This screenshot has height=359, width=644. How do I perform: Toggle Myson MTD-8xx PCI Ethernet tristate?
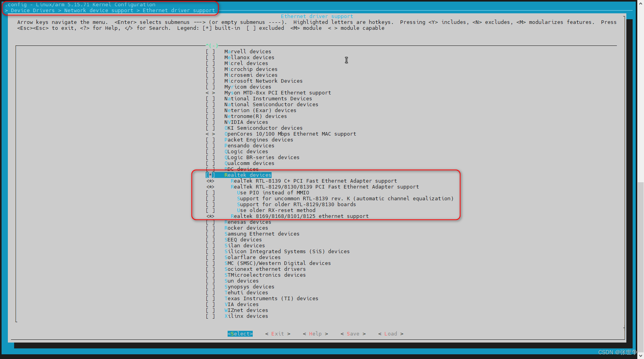click(x=210, y=93)
